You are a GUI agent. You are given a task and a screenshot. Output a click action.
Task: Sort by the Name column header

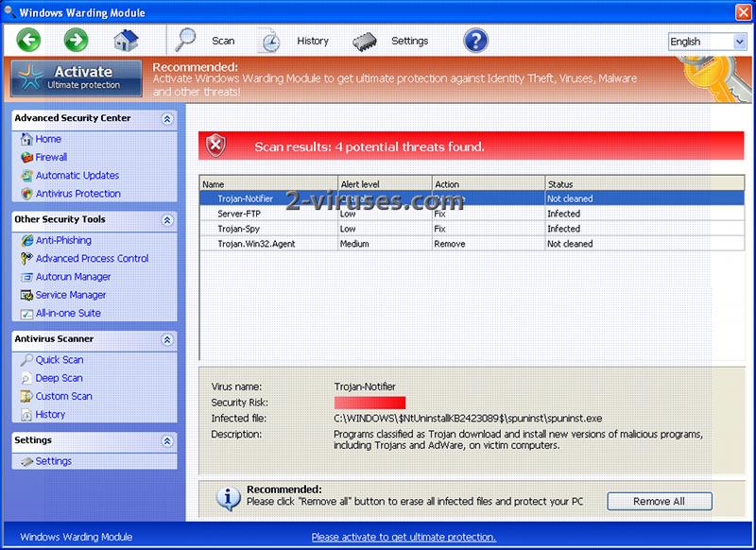point(268,183)
